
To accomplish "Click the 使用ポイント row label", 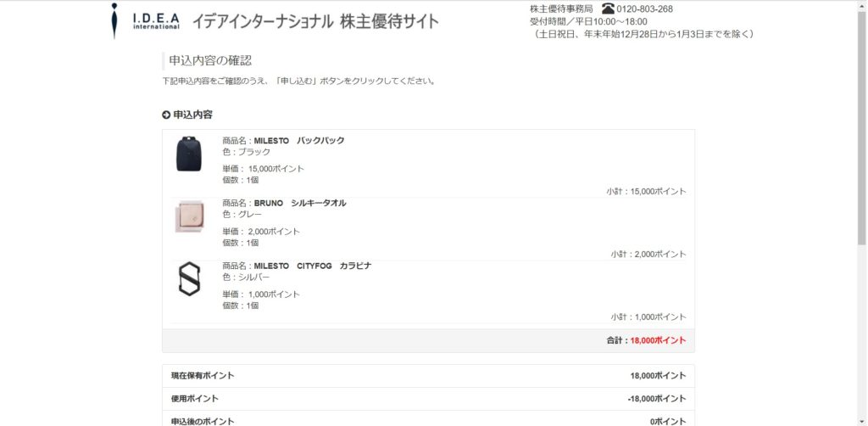I will (195, 399).
